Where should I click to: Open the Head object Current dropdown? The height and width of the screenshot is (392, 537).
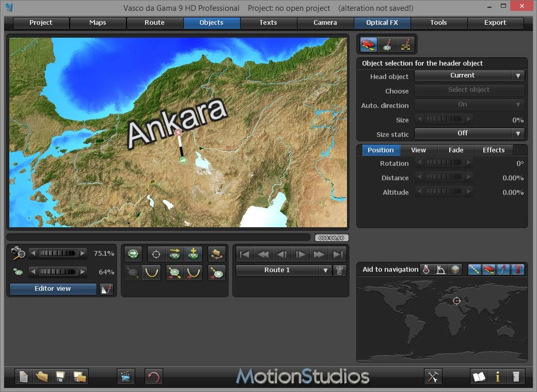tap(469, 76)
